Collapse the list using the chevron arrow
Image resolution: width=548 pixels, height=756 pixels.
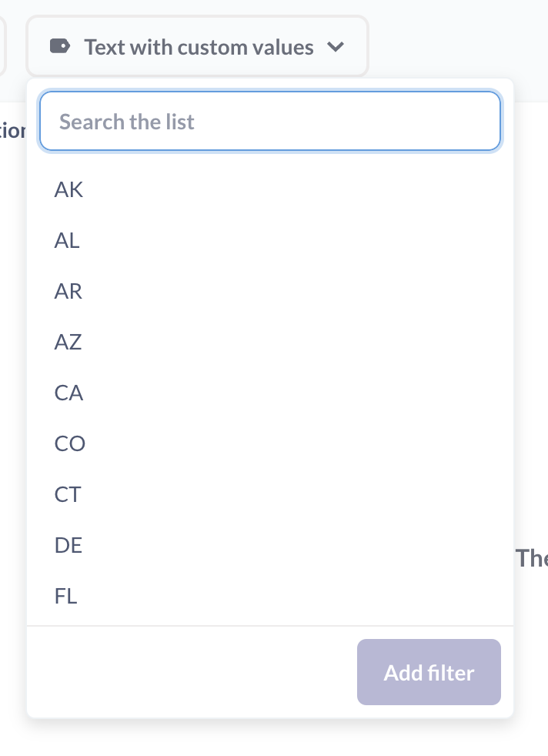tap(336, 46)
